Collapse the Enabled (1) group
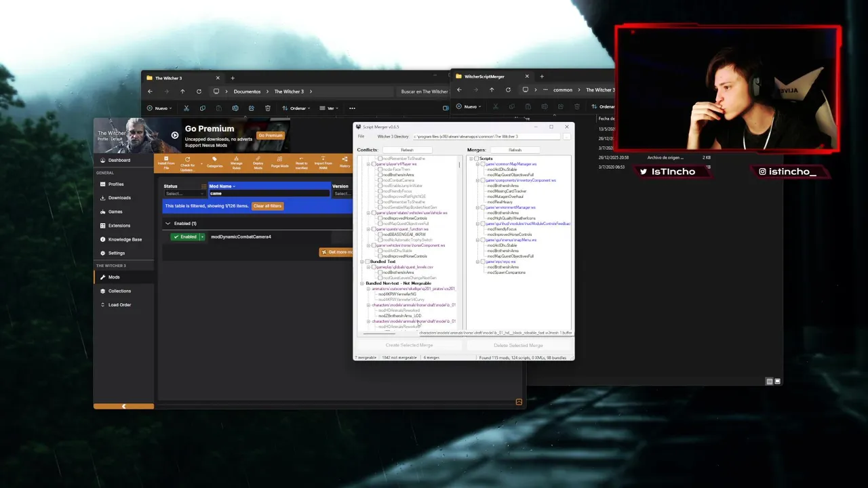868x488 pixels. tap(168, 224)
